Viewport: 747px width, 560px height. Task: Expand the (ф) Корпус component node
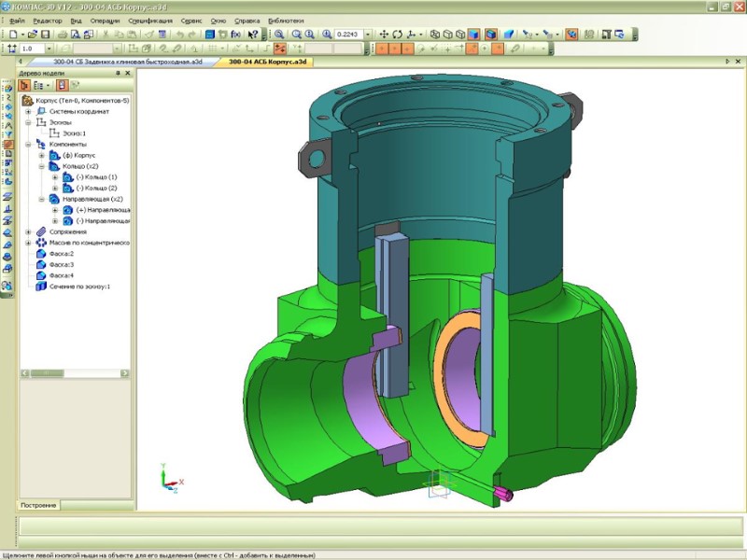(41, 155)
